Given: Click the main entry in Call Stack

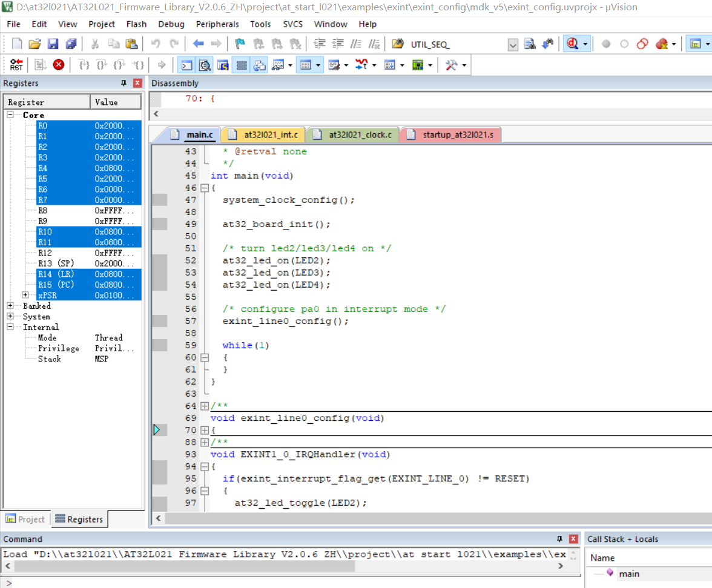Looking at the screenshot, I should point(629,574).
